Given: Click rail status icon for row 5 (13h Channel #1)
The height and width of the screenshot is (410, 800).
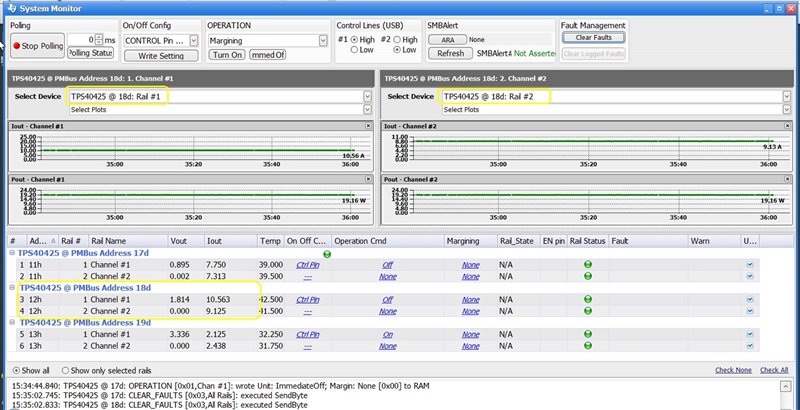Looking at the screenshot, I should [588, 334].
